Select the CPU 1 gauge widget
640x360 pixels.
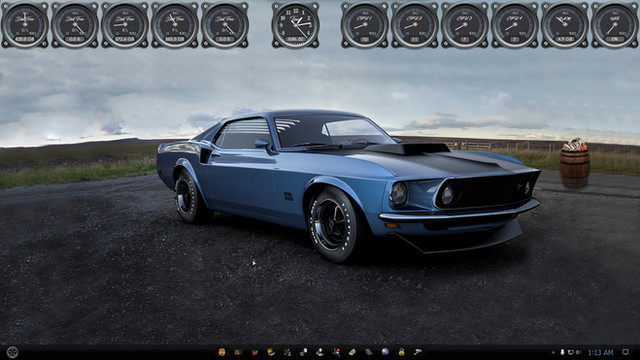365,25
